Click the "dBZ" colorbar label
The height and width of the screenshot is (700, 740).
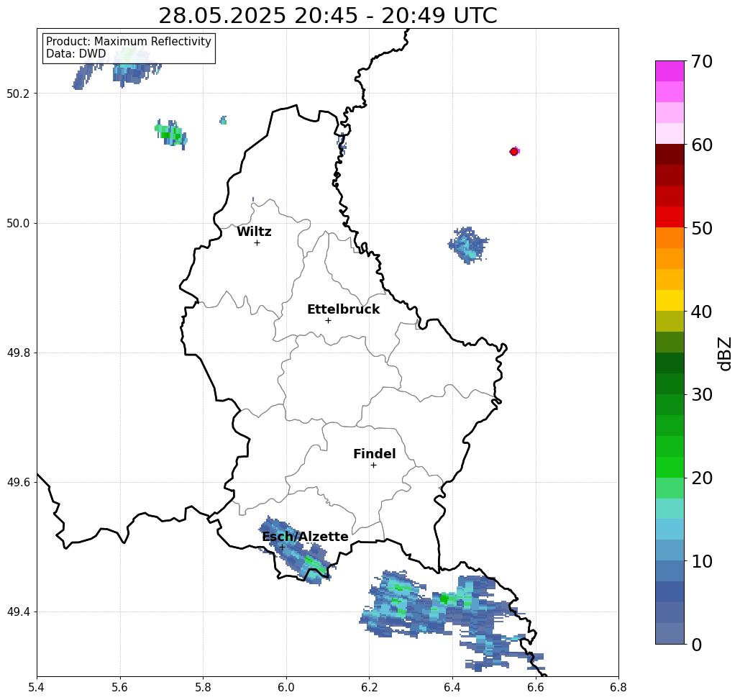click(724, 353)
